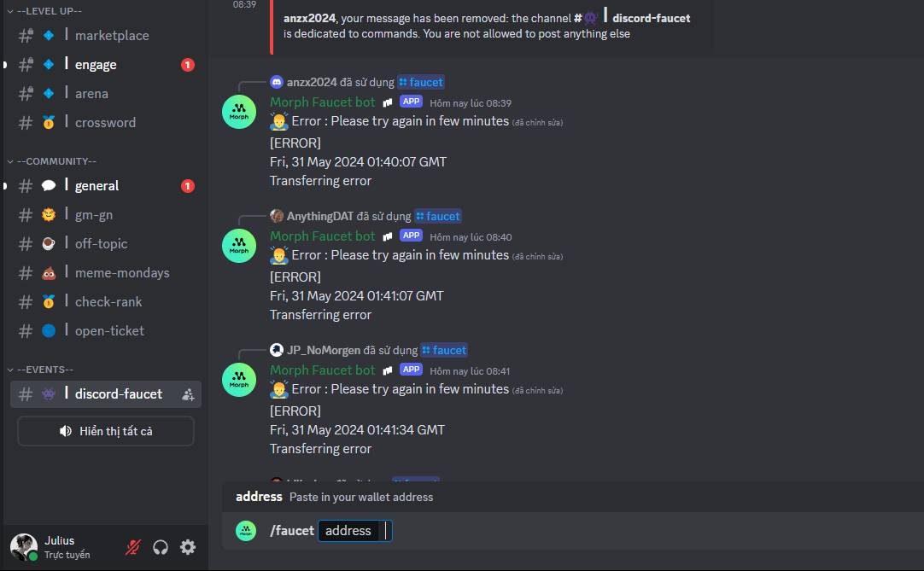
Task: Click Julius user avatar
Action: [x=24, y=547]
